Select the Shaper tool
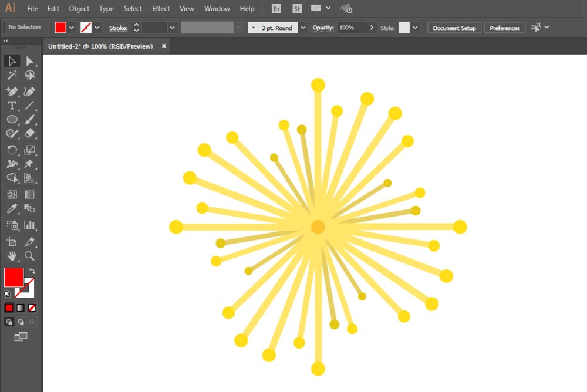Image resolution: width=587 pixels, height=392 pixels. (x=12, y=134)
